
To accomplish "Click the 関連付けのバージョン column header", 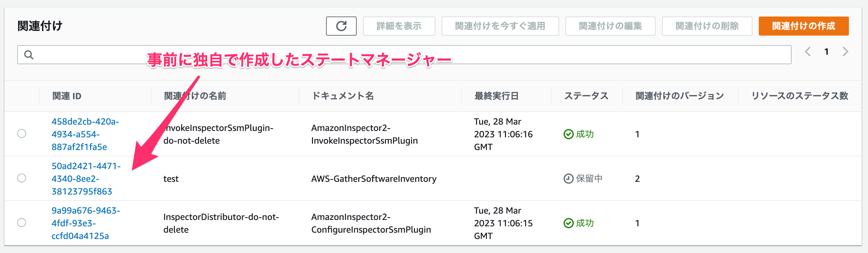I will [679, 96].
